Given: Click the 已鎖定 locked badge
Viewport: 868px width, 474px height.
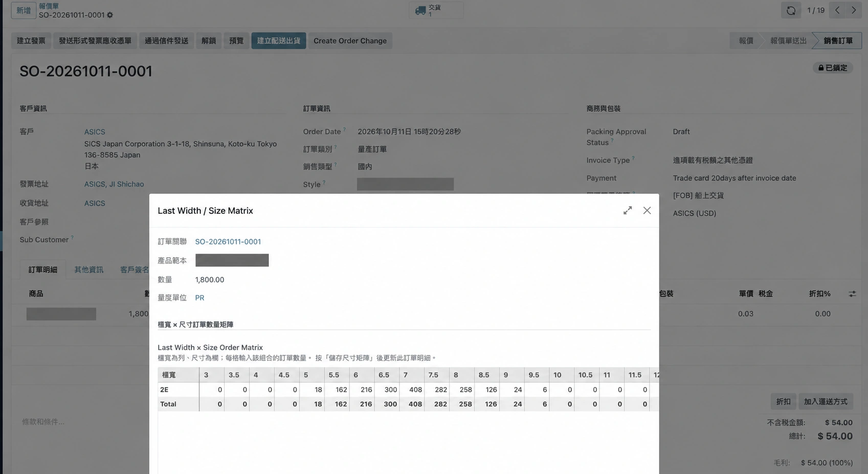Looking at the screenshot, I should [833, 67].
